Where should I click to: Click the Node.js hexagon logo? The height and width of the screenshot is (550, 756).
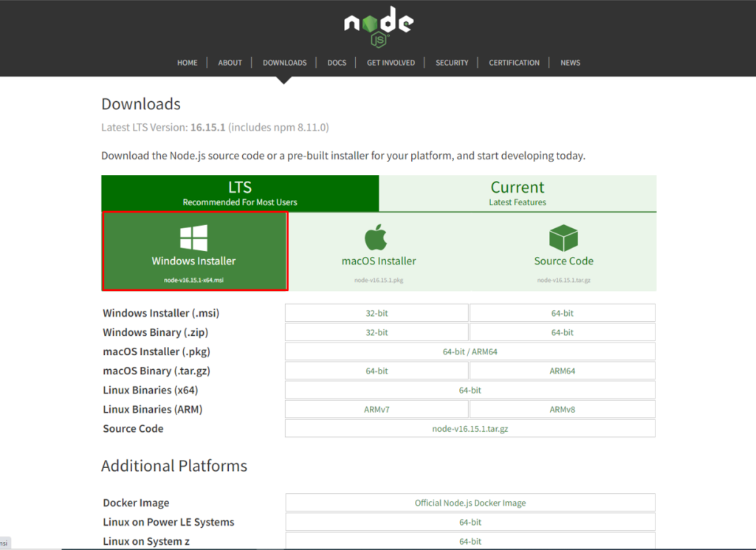[377, 24]
